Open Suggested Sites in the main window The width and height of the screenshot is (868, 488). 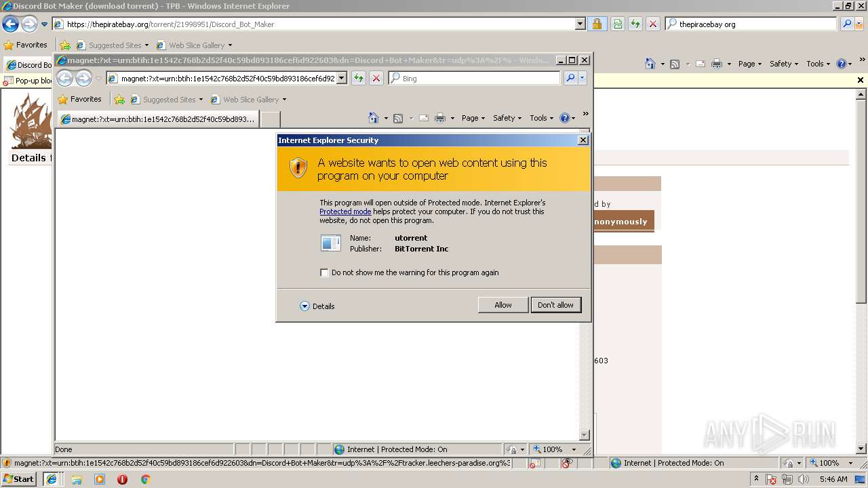tap(115, 45)
